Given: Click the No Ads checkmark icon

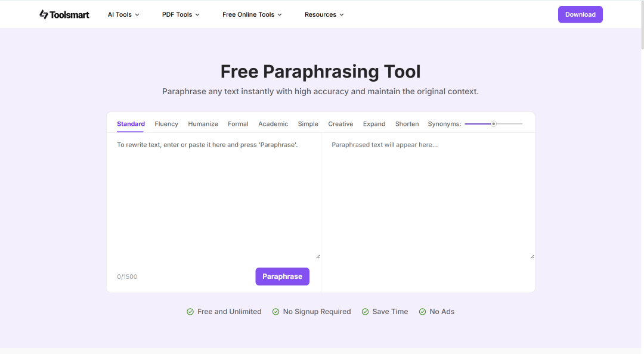Looking at the screenshot, I should click(x=422, y=312).
